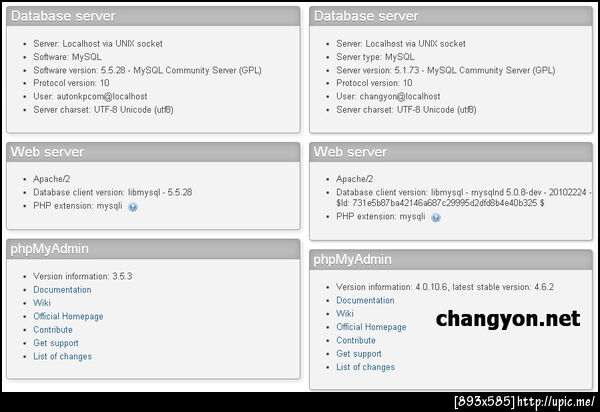Viewport: 600px width, 412px height.
Task: Click the left 'Database server' panel header
Action: click(x=153, y=16)
